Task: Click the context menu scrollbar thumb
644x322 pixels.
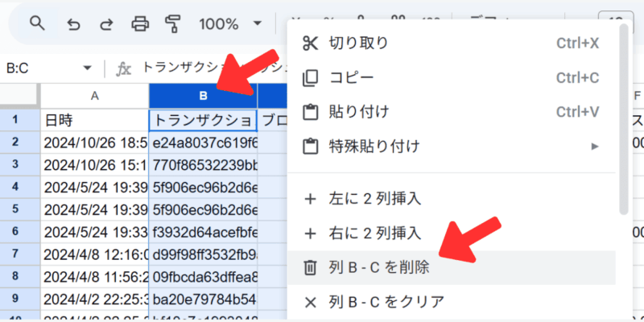Action: 624,119
